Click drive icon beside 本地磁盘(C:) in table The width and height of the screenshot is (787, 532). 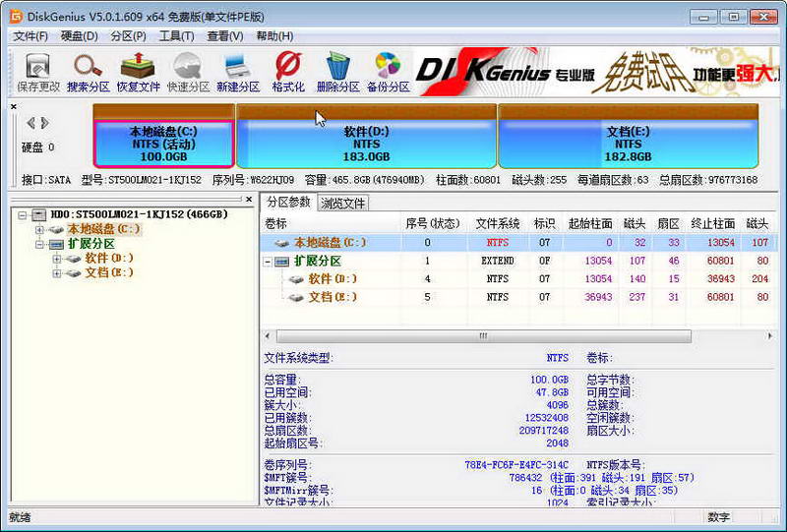coord(281,243)
